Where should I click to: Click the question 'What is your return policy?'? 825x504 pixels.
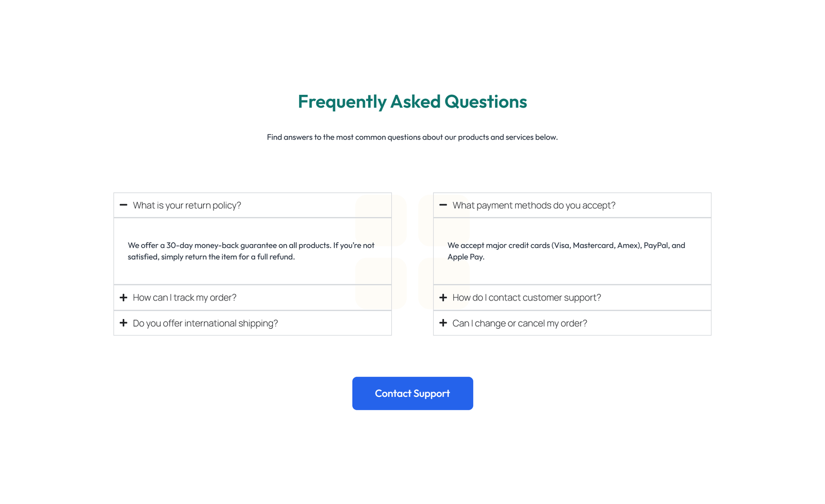coord(187,205)
